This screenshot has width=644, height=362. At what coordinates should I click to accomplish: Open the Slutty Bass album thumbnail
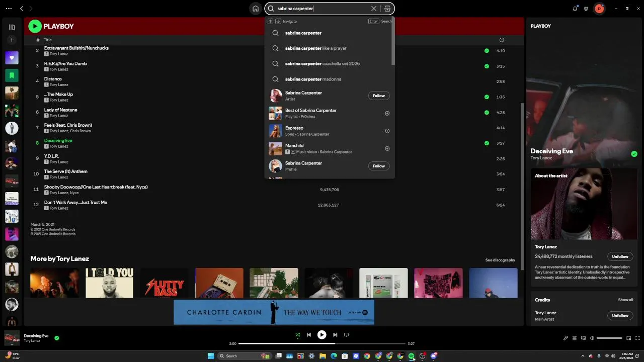pyautogui.click(x=164, y=283)
